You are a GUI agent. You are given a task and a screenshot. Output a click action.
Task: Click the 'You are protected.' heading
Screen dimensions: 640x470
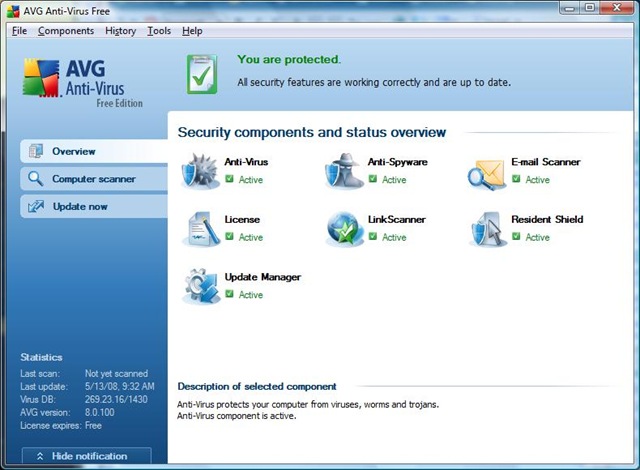coord(289,60)
